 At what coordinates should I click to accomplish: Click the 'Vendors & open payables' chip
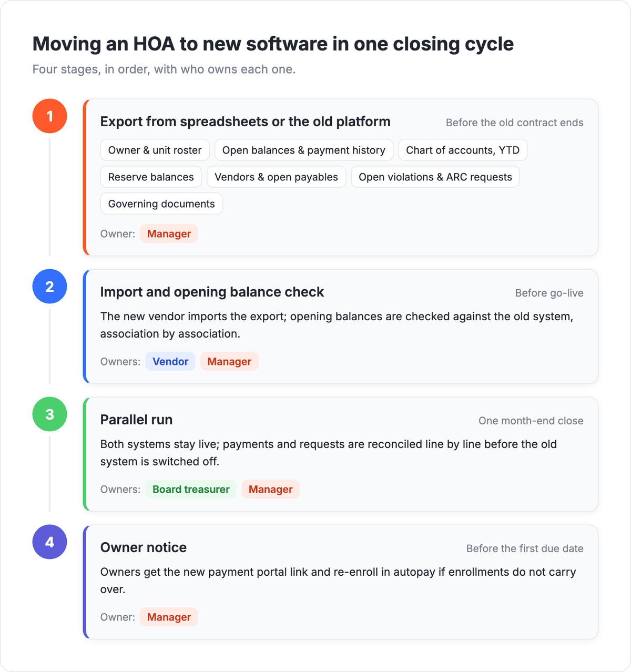(276, 177)
